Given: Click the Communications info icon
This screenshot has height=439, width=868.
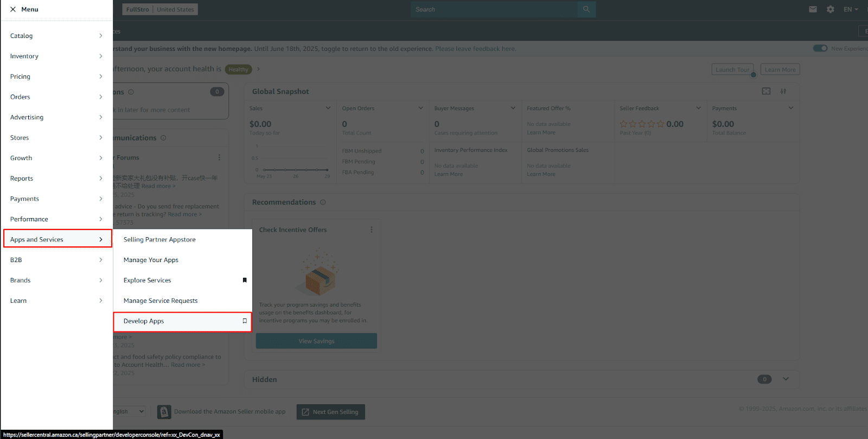Looking at the screenshot, I should (163, 138).
